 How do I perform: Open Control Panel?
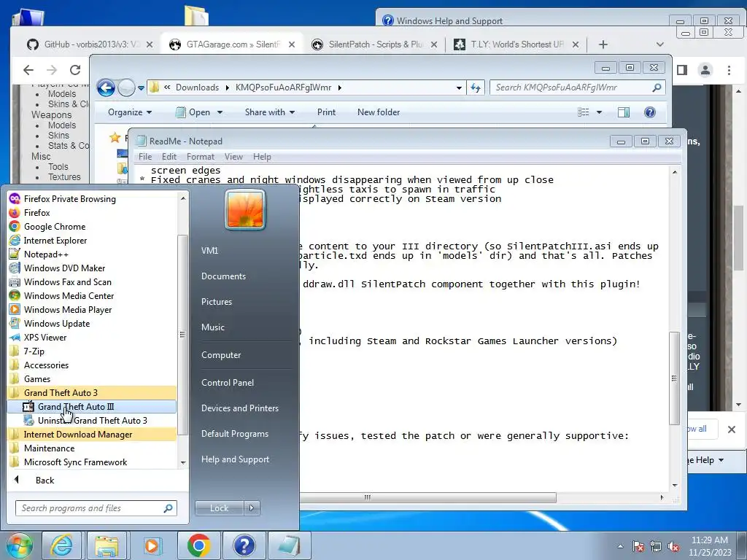coord(228,382)
